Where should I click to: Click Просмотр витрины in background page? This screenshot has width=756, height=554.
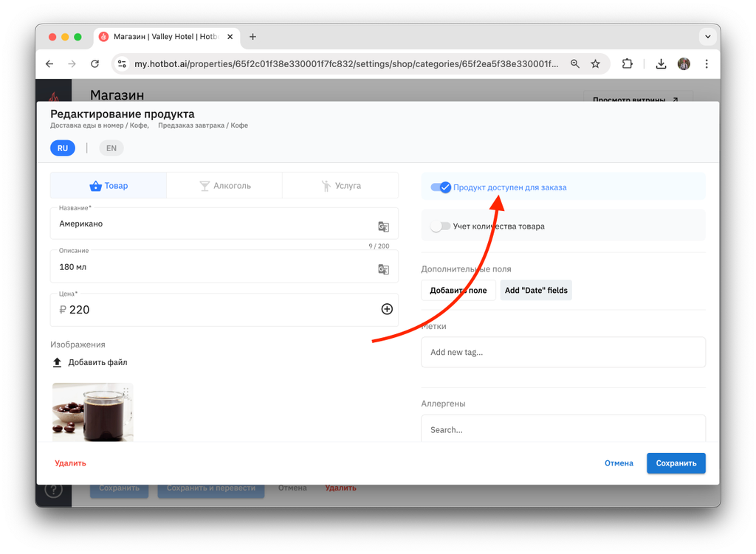pos(638,97)
